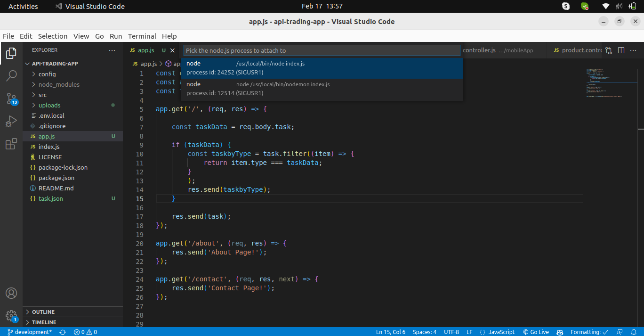The width and height of the screenshot is (644, 336).
Task: Click the development branch indicator
Action: pos(29,332)
